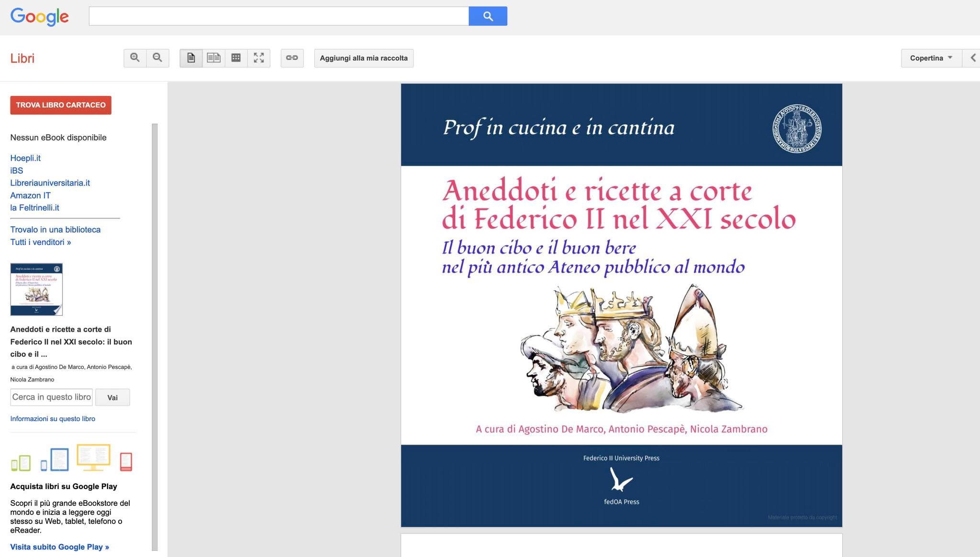
Task: Open the link sharing icon
Action: [292, 58]
